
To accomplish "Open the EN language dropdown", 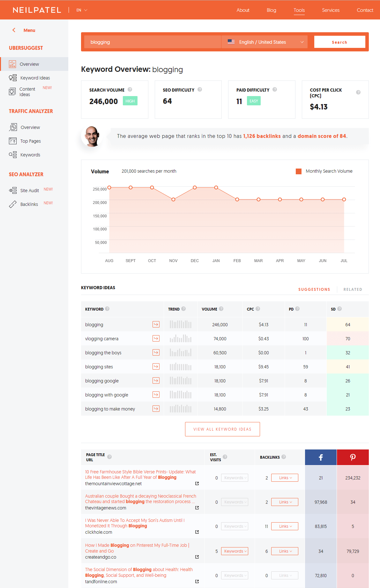I will point(82,10).
